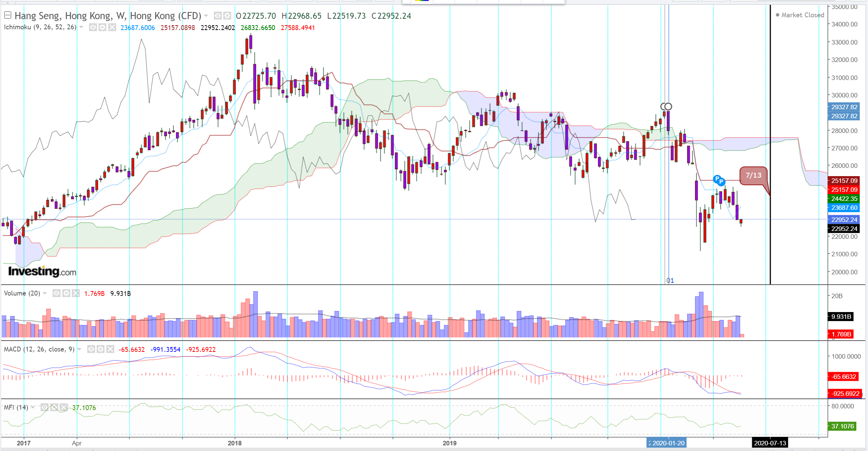
Task: Open Volume indicator settings gear
Action: tap(66, 293)
